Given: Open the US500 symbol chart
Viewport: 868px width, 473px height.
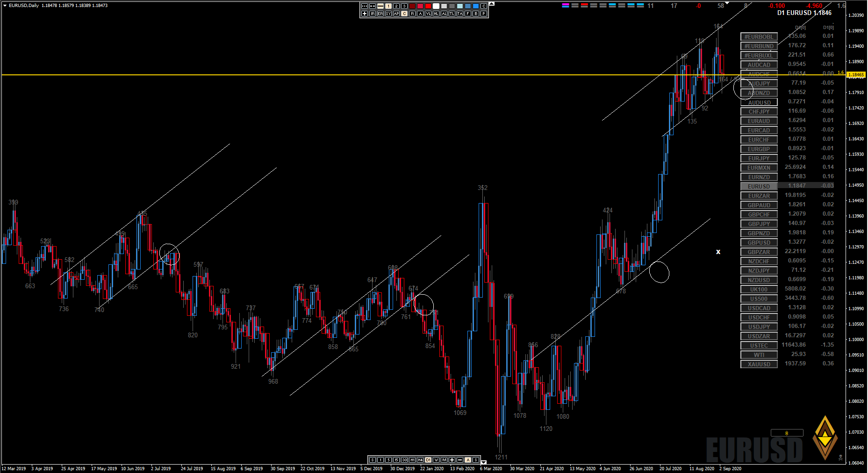Looking at the screenshot, I should pyautogui.click(x=759, y=298).
